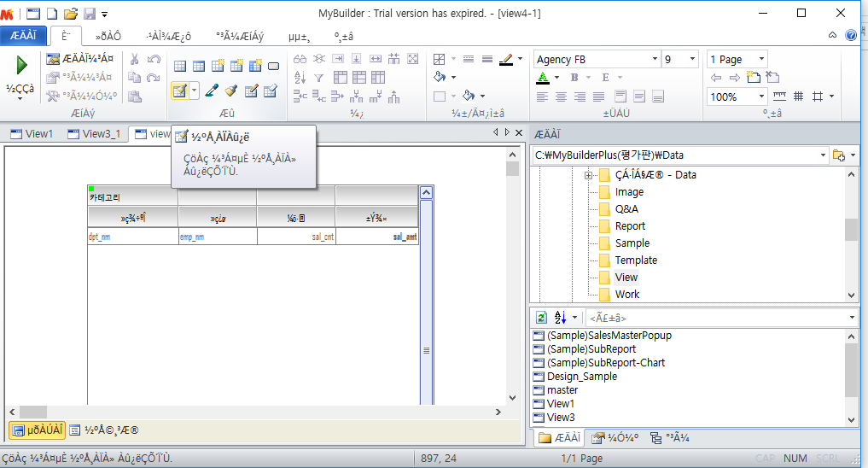Click the new blank document icon in title bar
The width and height of the screenshot is (868, 468).
(x=51, y=14)
